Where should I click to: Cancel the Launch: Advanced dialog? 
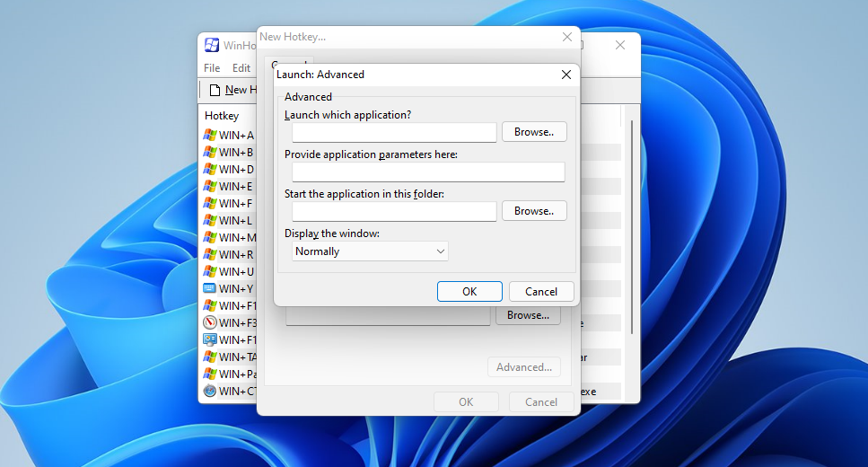click(x=541, y=292)
